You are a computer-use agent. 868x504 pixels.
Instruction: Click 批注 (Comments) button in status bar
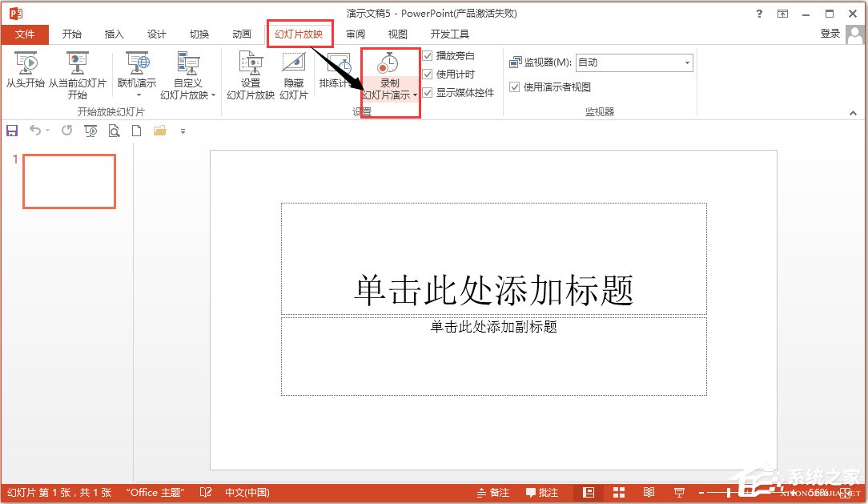(x=541, y=492)
